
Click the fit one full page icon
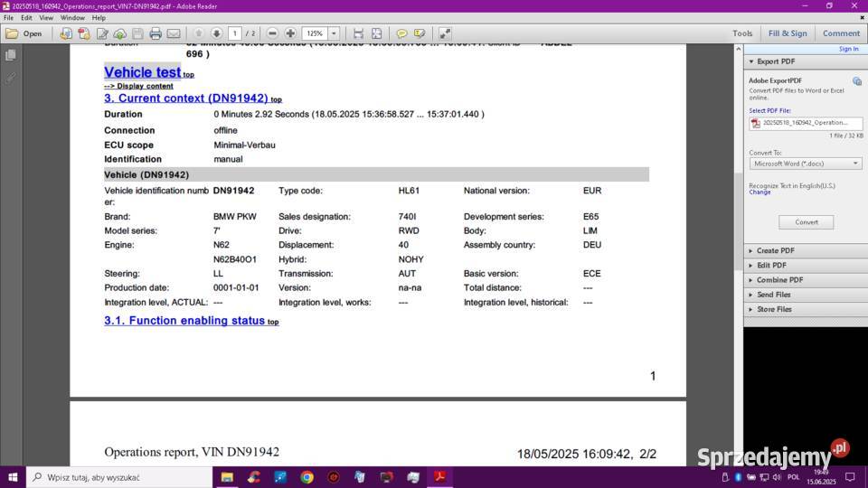(x=376, y=33)
